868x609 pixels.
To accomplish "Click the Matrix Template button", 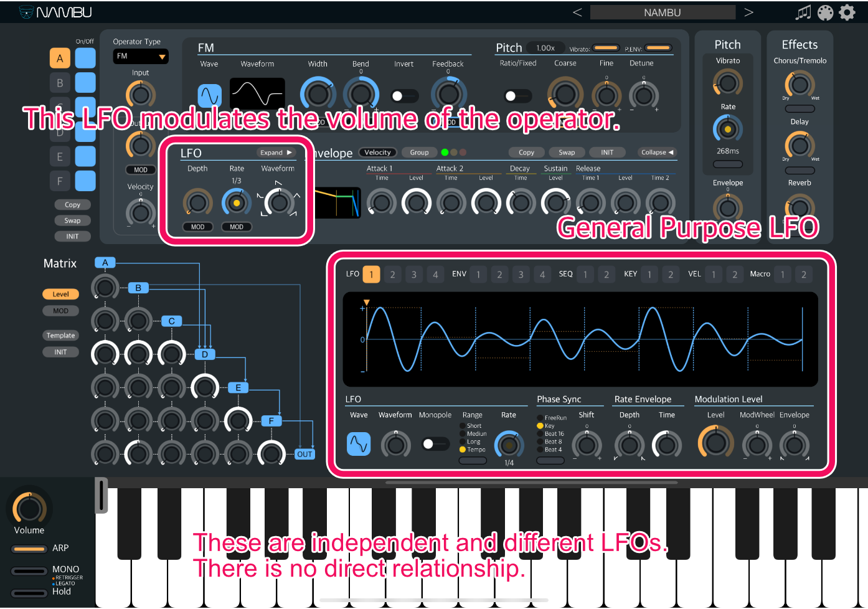I will (x=60, y=336).
